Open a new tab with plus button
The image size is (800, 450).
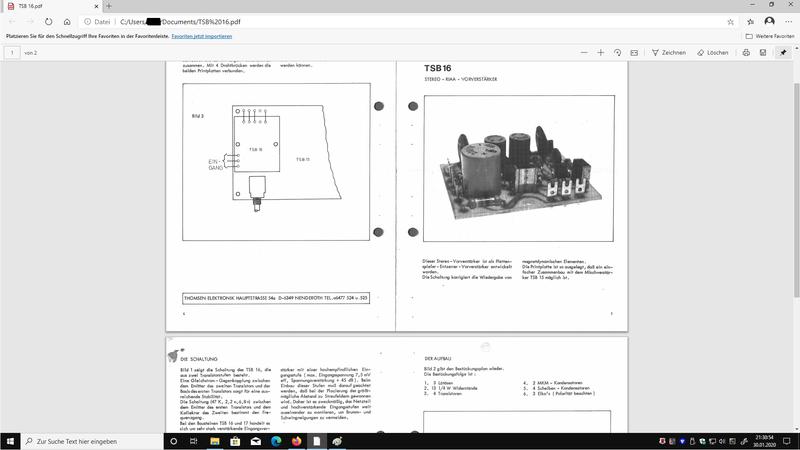coord(108,6)
